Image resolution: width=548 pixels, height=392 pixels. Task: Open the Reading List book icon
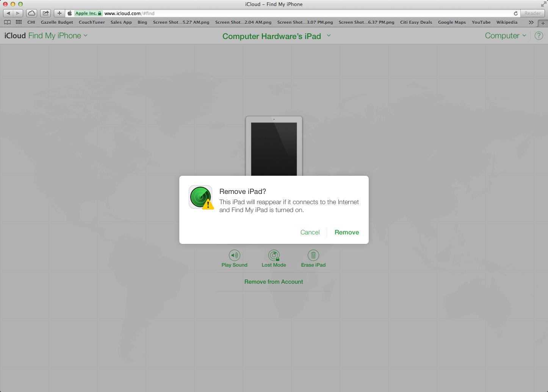7,22
